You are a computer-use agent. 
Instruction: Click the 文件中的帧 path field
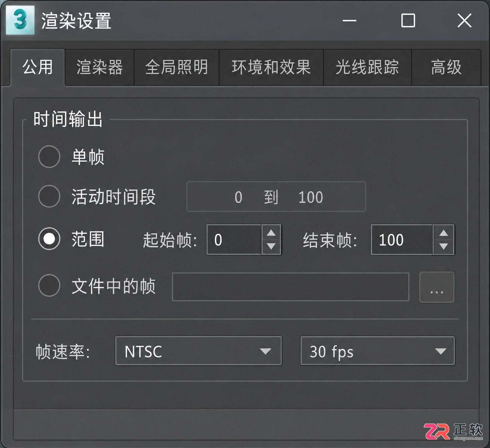pyautogui.click(x=291, y=287)
